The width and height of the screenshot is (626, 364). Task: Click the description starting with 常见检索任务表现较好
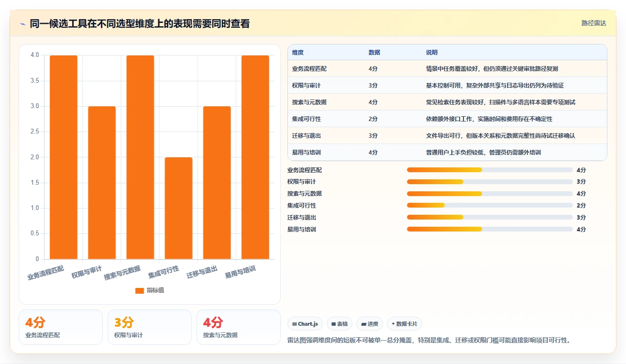coord(501,102)
